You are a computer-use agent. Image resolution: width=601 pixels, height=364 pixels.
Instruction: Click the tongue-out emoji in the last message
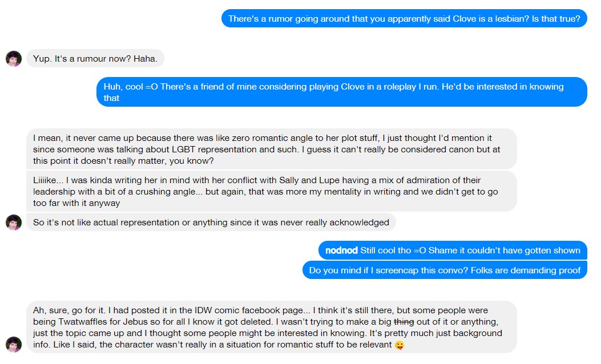point(400,345)
